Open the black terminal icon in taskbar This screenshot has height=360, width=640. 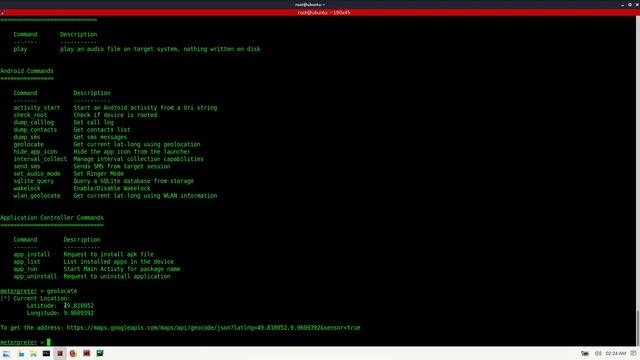point(46,353)
